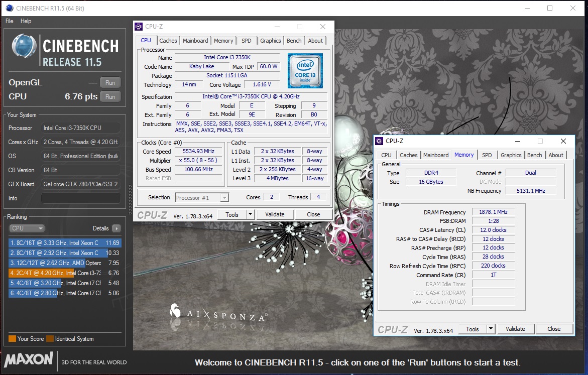The height and width of the screenshot is (375, 588).
Task: Expand Tools dropdown arrow in processor CPU-Z
Action: (x=250, y=214)
